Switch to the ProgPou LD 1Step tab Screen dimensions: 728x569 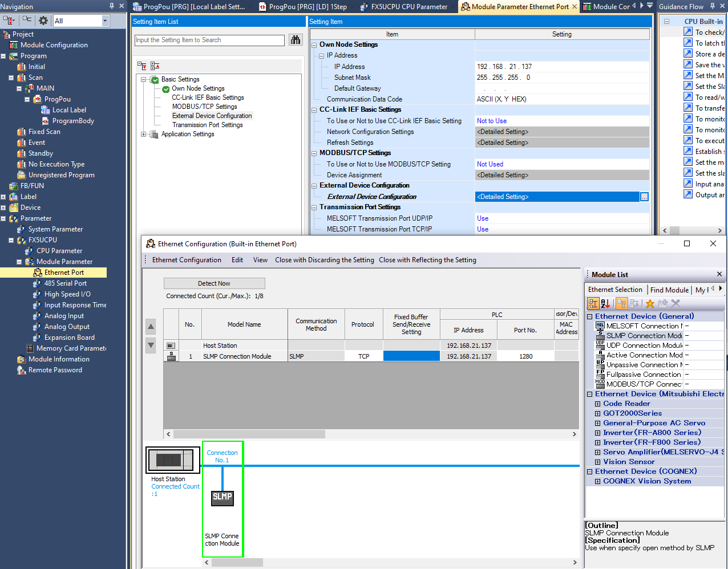(x=303, y=7)
